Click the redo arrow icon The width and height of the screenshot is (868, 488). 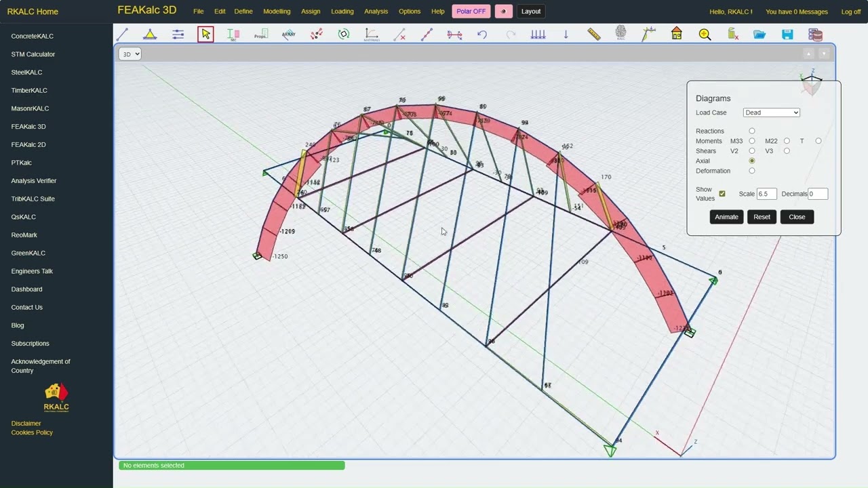coord(511,34)
